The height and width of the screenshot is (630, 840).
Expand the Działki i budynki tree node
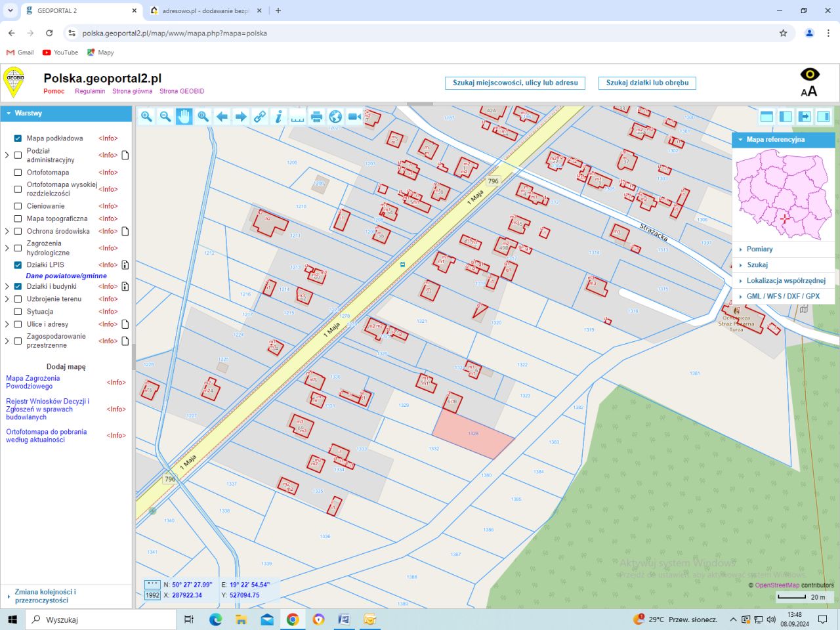pos(7,286)
